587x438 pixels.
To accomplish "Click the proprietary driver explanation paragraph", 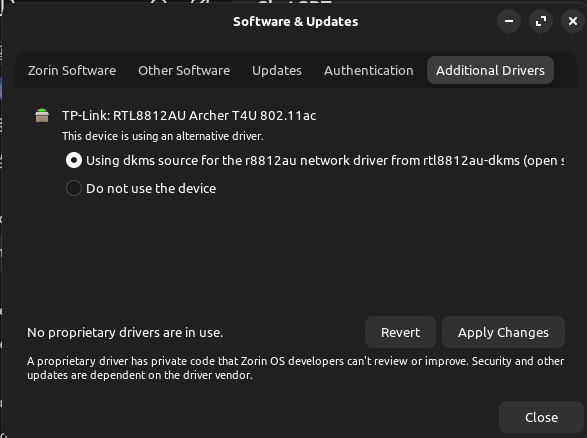I will click(295, 368).
